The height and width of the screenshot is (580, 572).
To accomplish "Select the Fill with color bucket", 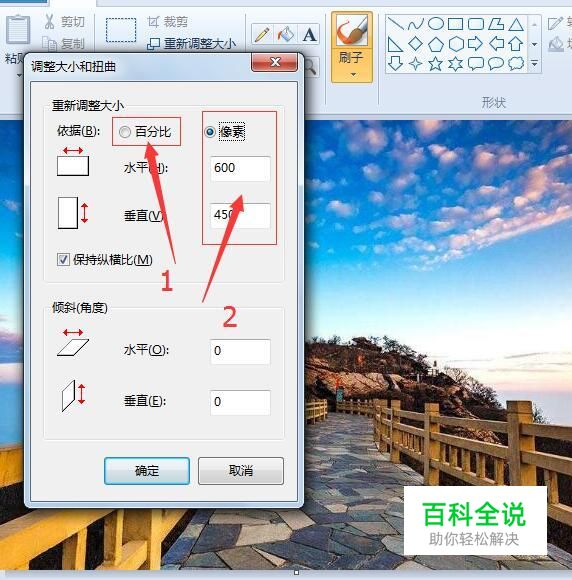I will point(285,35).
